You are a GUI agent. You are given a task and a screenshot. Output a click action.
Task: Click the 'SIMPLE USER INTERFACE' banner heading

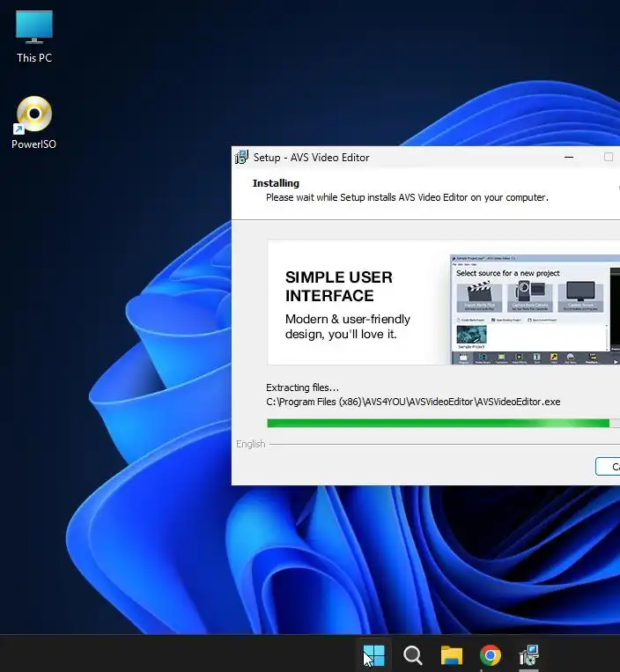(x=339, y=286)
